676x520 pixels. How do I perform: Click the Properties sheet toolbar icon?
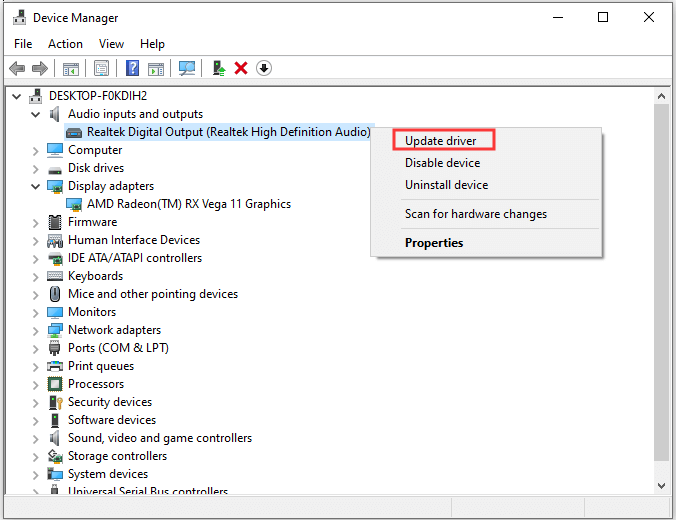click(x=101, y=68)
